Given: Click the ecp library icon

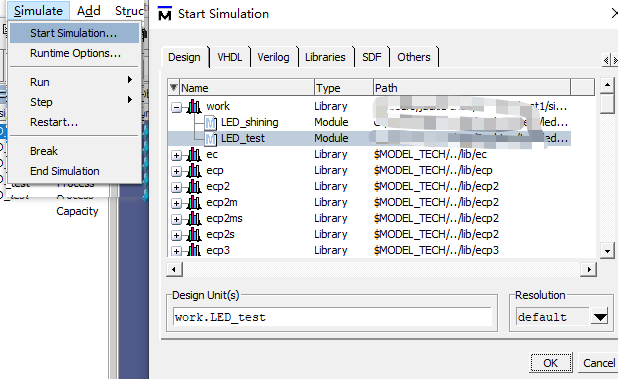Looking at the screenshot, I should 194,171.
